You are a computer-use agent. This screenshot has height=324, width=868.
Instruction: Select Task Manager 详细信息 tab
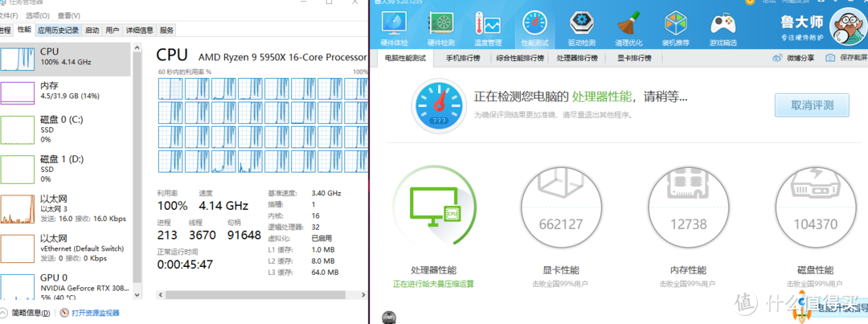pyautogui.click(x=140, y=30)
